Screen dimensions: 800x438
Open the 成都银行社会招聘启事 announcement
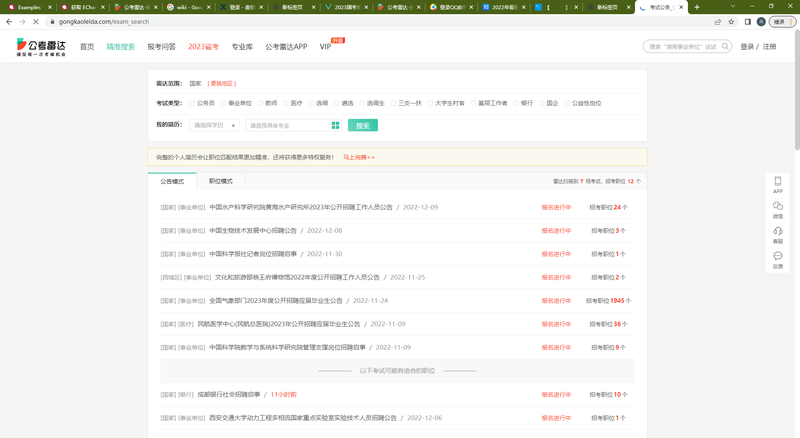[x=229, y=394]
